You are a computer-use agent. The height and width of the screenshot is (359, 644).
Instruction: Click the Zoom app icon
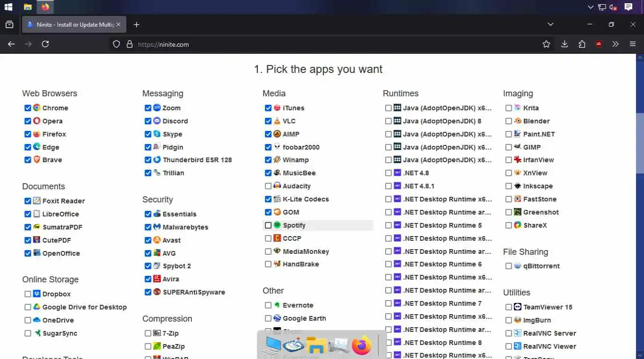tap(157, 108)
